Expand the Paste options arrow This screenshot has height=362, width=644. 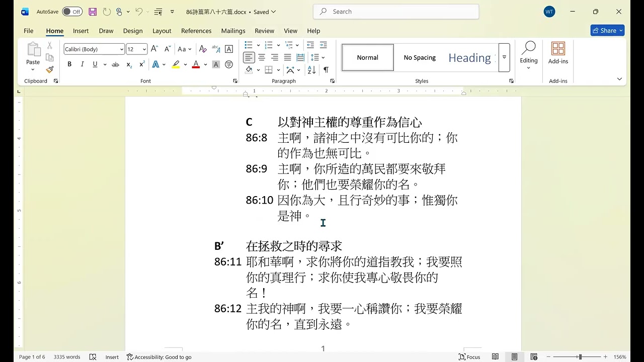point(33,69)
